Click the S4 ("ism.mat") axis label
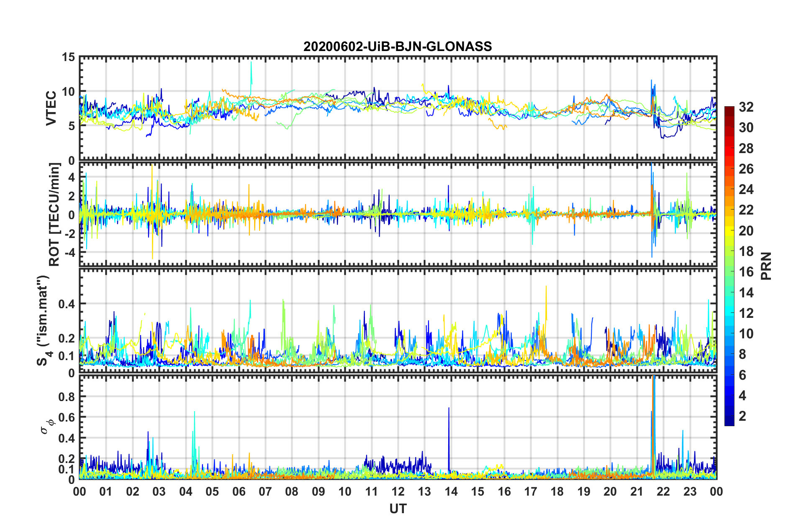This screenshot has width=796, height=532. pos(43,320)
